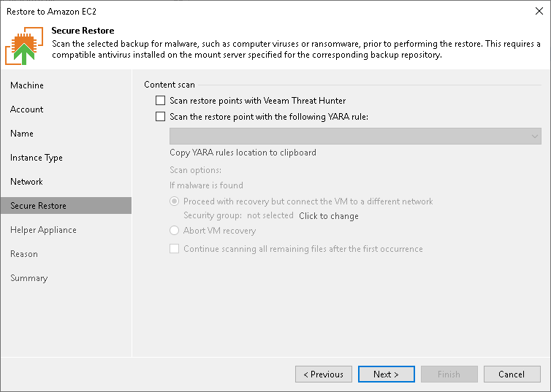Select Proceed with recovery on different network

point(175,201)
